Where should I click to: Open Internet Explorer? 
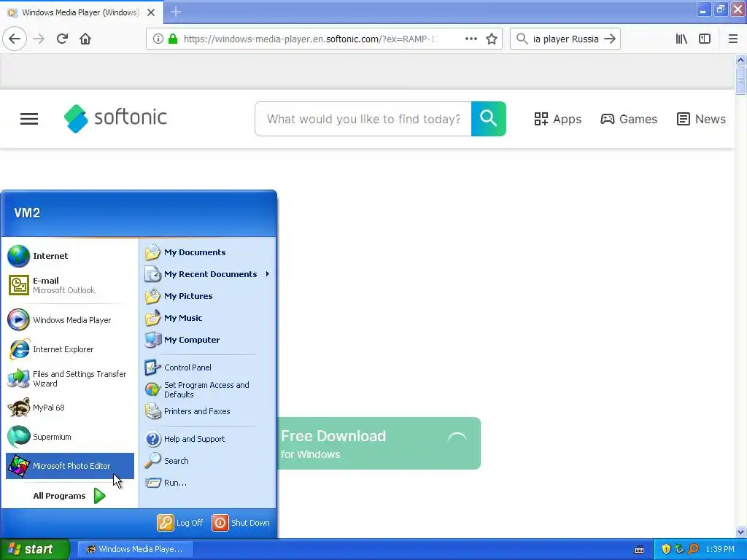point(70,349)
